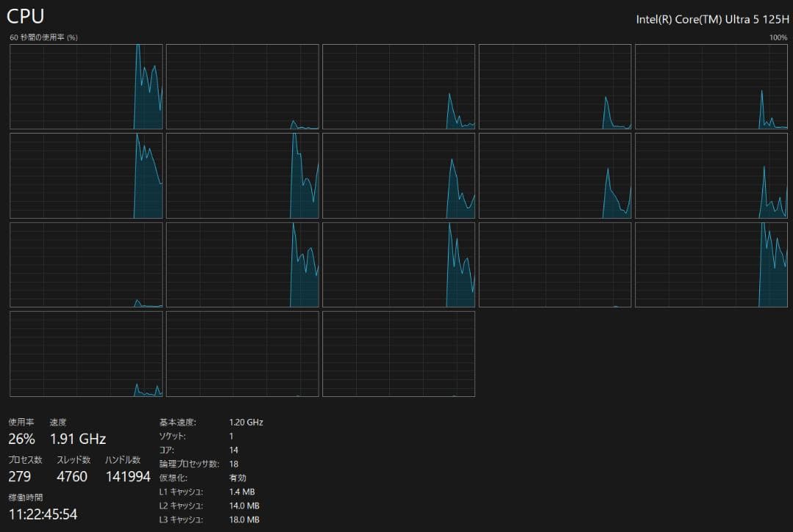The height and width of the screenshot is (532, 793).
Task: Select the handle count 141994
Action: (128, 476)
